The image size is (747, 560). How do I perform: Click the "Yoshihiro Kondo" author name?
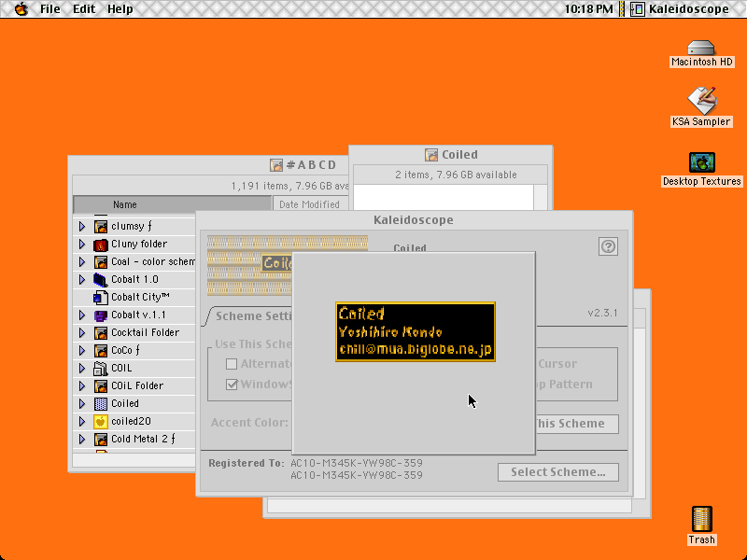[390, 332]
